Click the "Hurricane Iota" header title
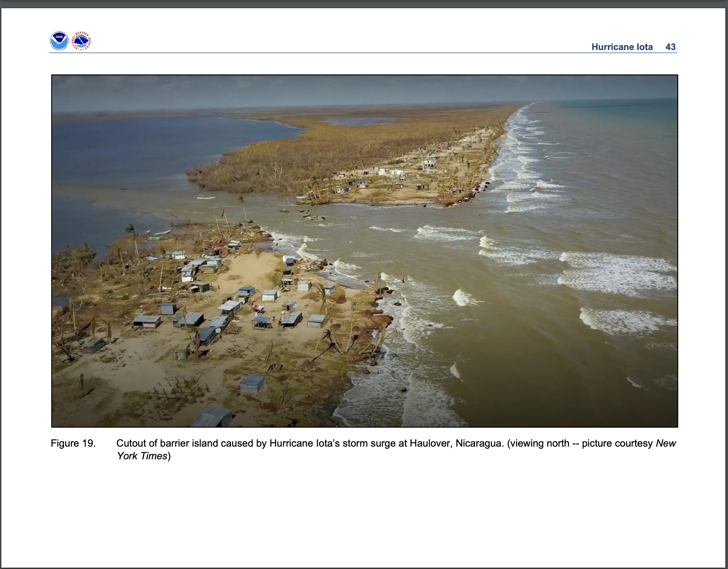The width and height of the screenshot is (728, 569). point(622,47)
